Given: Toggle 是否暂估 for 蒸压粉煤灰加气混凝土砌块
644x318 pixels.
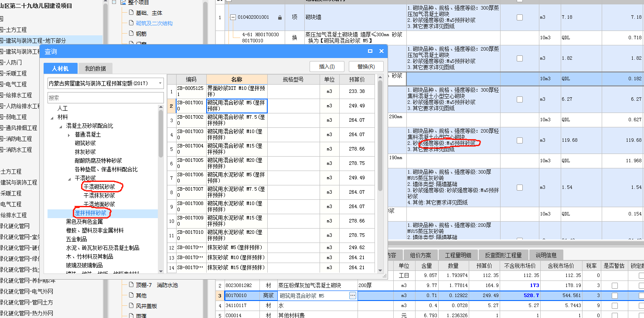Looking at the screenshot, I should [615, 286].
